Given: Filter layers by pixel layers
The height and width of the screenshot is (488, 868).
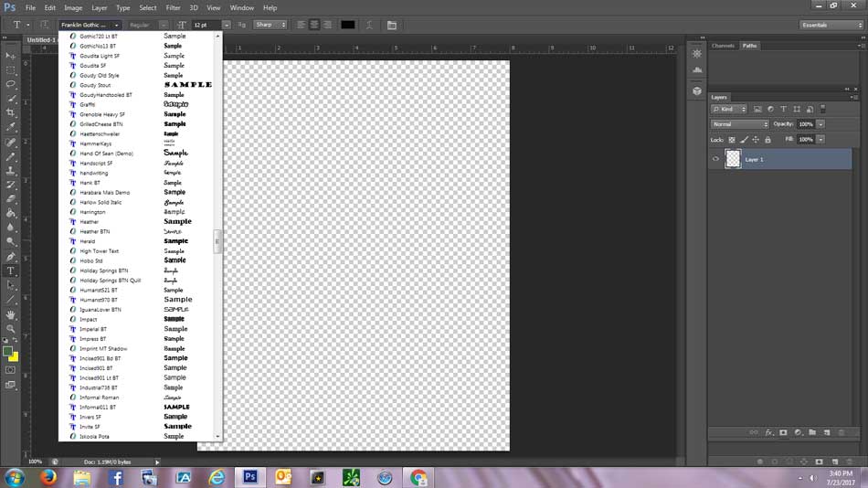Looking at the screenshot, I should pos(757,109).
